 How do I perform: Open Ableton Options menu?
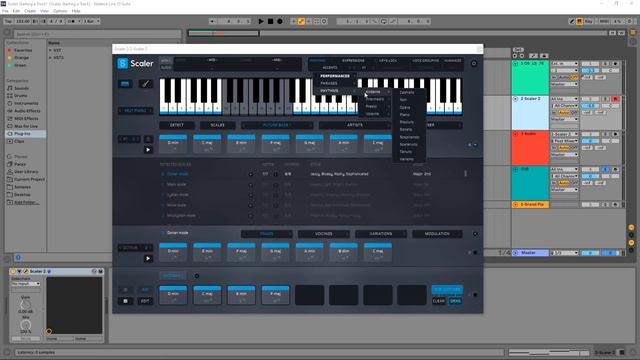[x=60, y=11]
